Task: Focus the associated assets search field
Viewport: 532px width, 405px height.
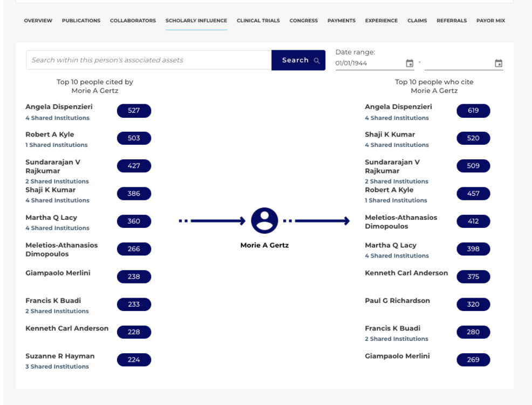Action: click(x=148, y=60)
